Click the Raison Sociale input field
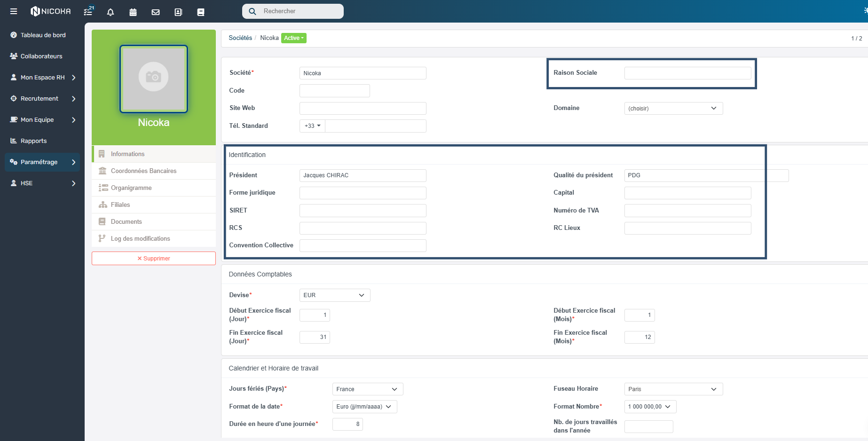Screen dimensions: 868x441 pos(687,73)
